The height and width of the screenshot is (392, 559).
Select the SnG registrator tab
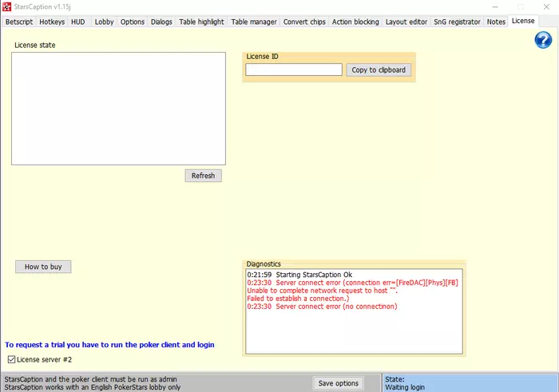(457, 22)
